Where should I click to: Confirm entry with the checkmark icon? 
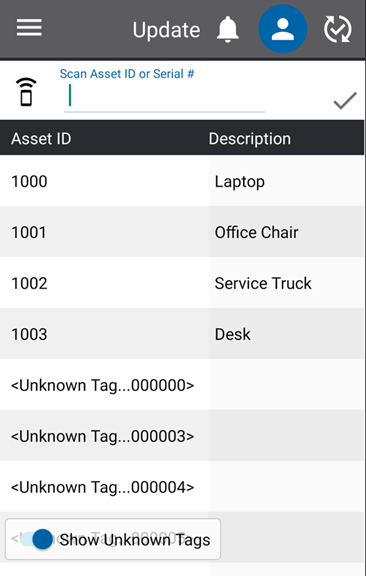coord(345,100)
